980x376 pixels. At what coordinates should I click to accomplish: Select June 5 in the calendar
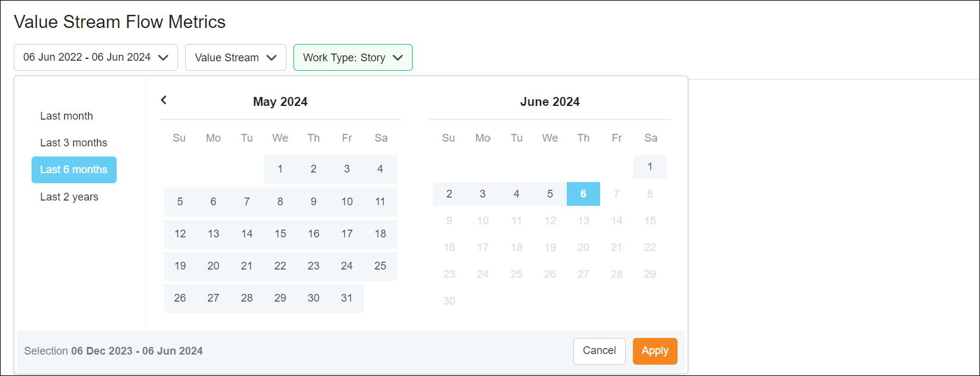pyautogui.click(x=550, y=194)
